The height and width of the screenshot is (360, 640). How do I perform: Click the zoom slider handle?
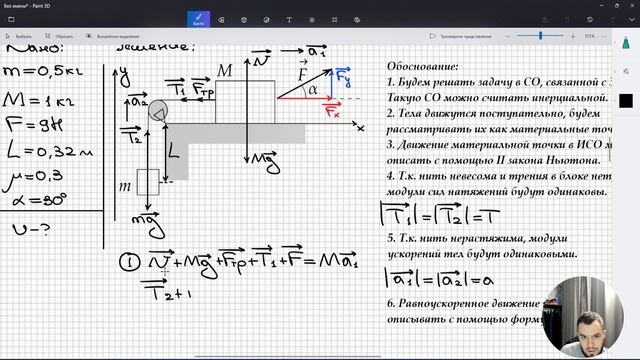point(541,36)
